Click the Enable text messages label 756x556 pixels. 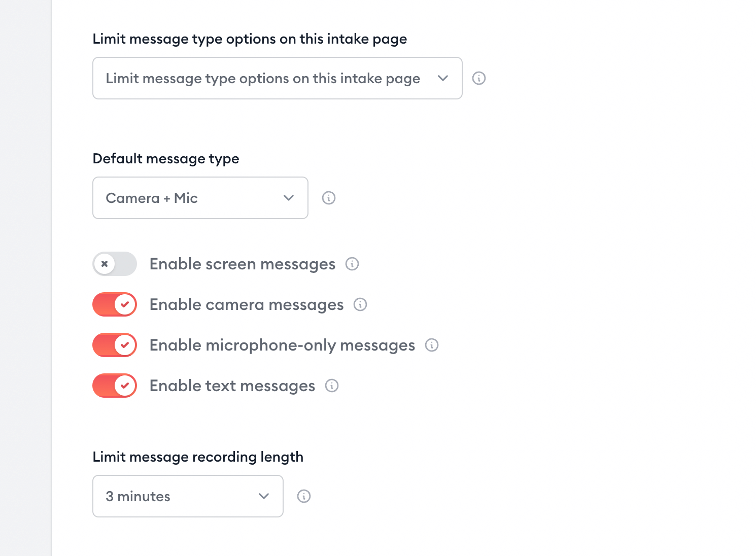click(x=232, y=386)
